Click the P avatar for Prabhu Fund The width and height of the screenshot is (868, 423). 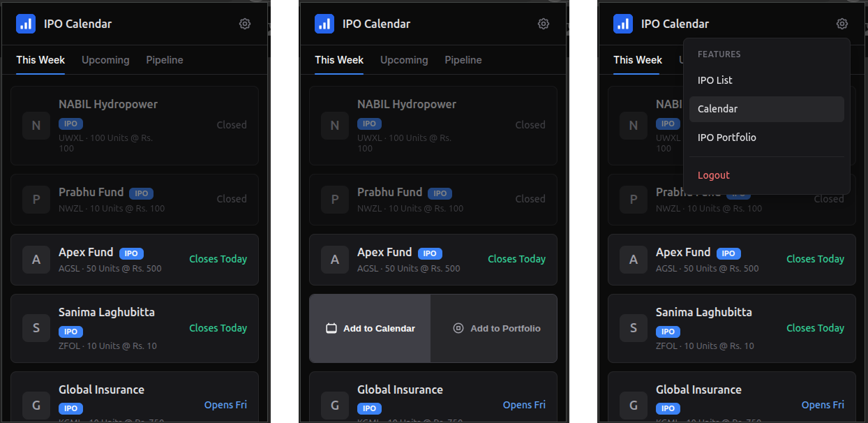(x=36, y=200)
